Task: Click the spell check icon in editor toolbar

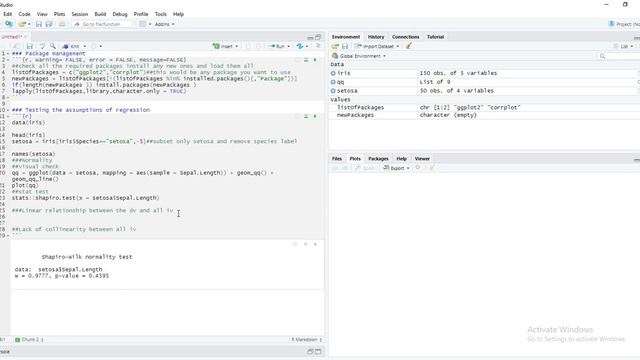Action: [42, 46]
